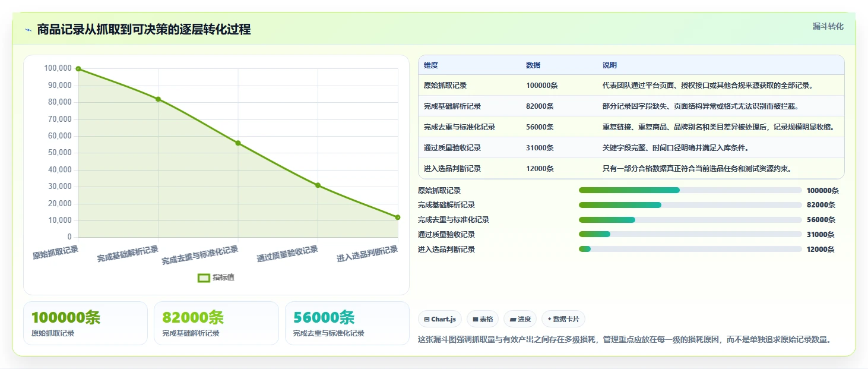
Task: Click the 进度 tag
Action: pos(520,319)
